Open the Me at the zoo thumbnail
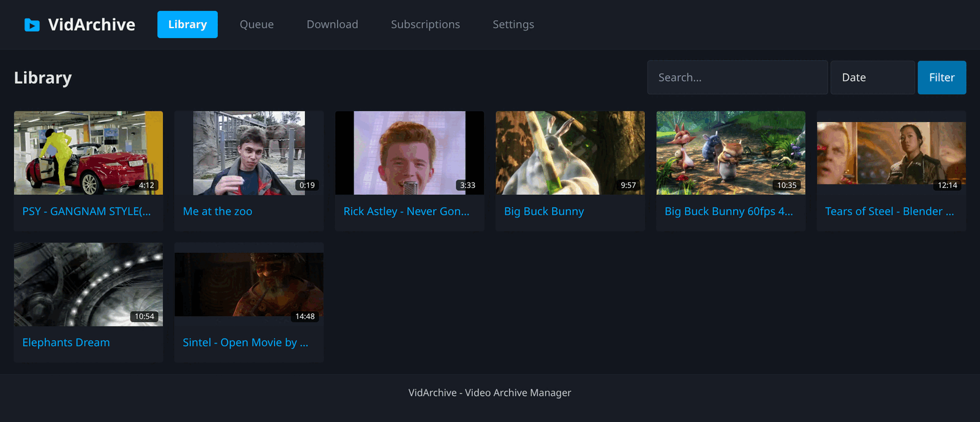Screen dimensions: 980x422 (x=249, y=153)
